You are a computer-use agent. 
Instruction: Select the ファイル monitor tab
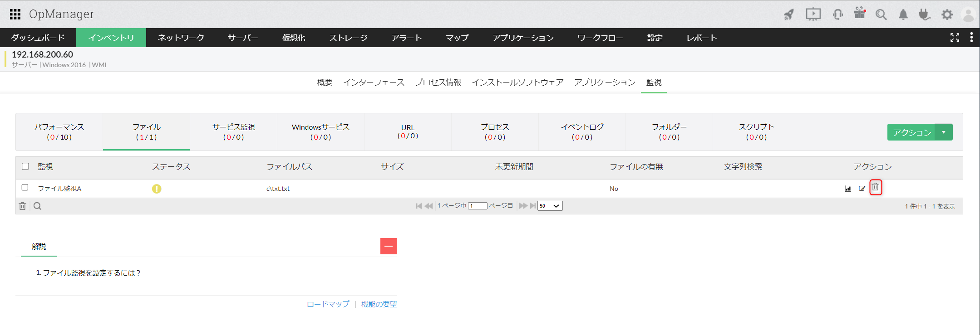coord(147,131)
